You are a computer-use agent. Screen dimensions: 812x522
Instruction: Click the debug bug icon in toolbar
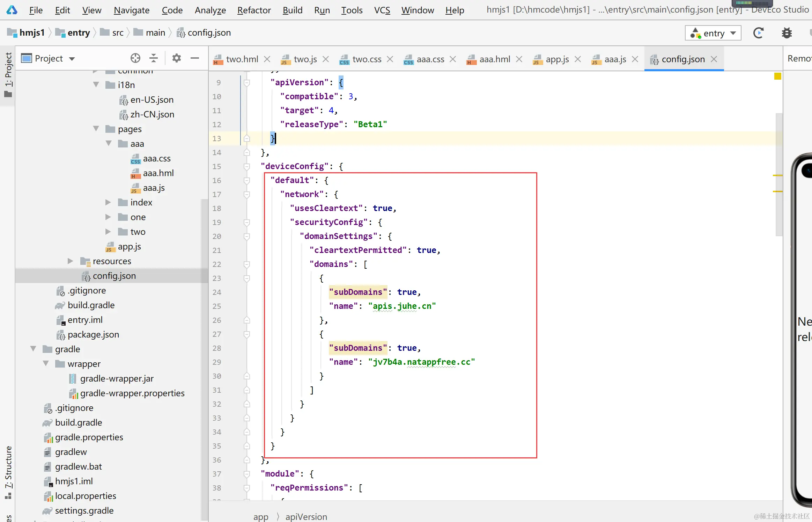coord(787,33)
